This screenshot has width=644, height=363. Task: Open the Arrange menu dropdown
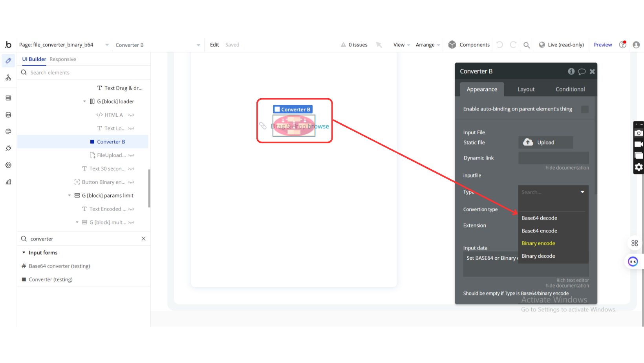click(x=428, y=45)
